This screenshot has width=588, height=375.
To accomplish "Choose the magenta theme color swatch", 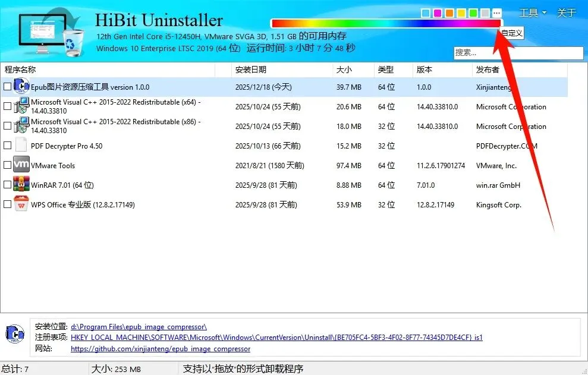I will (x=437, y=13).
